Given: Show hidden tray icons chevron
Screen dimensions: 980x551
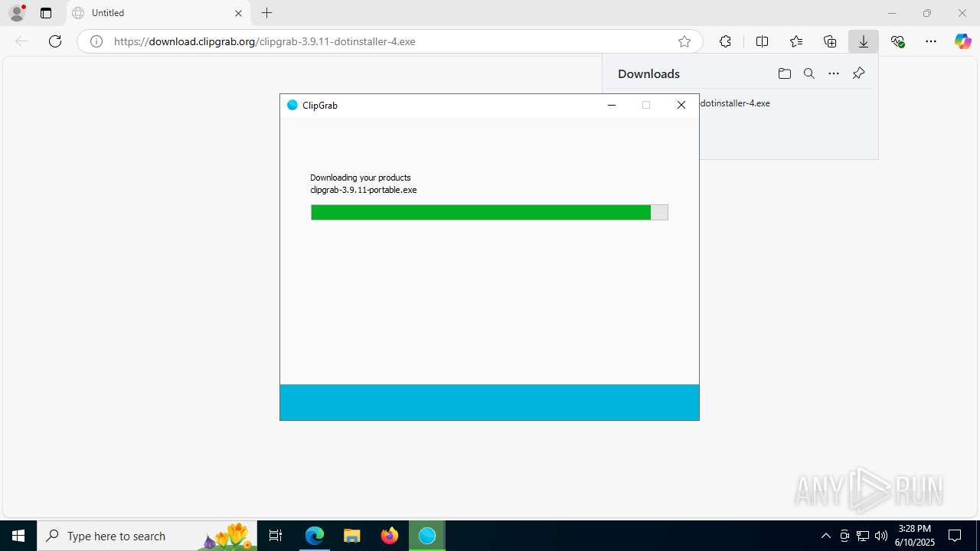Looking at the screenshot, I should pyautogui.click(x=825, y=536).
